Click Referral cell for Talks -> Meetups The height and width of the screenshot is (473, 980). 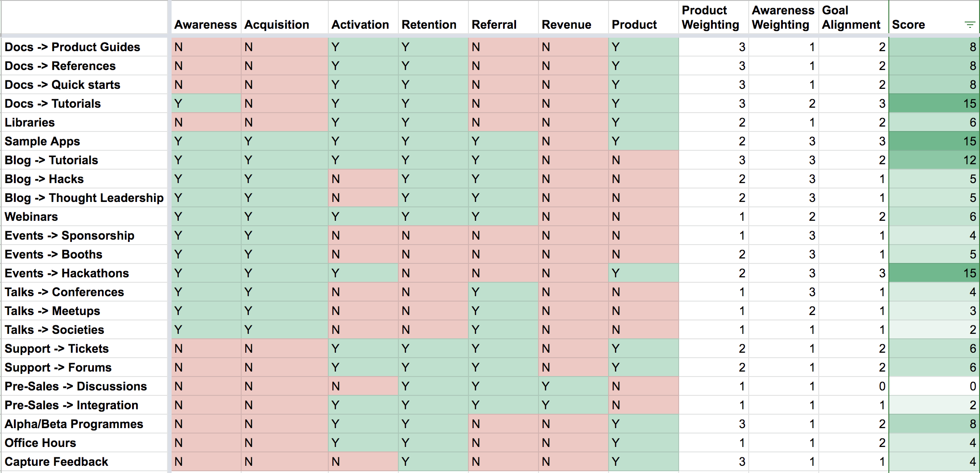[x=503, y=311]
